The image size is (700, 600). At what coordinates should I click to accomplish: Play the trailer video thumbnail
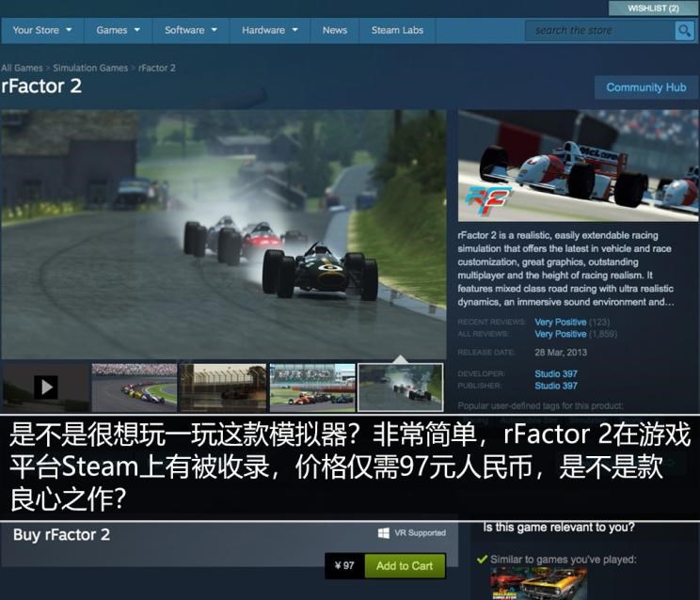[x=46, y=387]
